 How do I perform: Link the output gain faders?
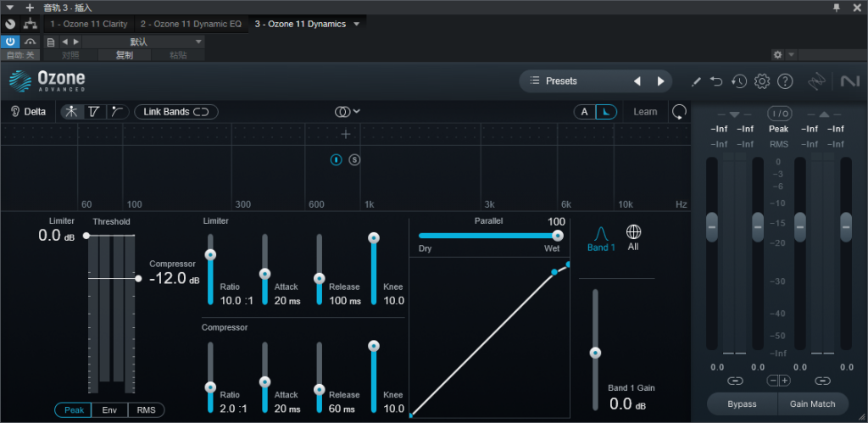coord(823,381)
